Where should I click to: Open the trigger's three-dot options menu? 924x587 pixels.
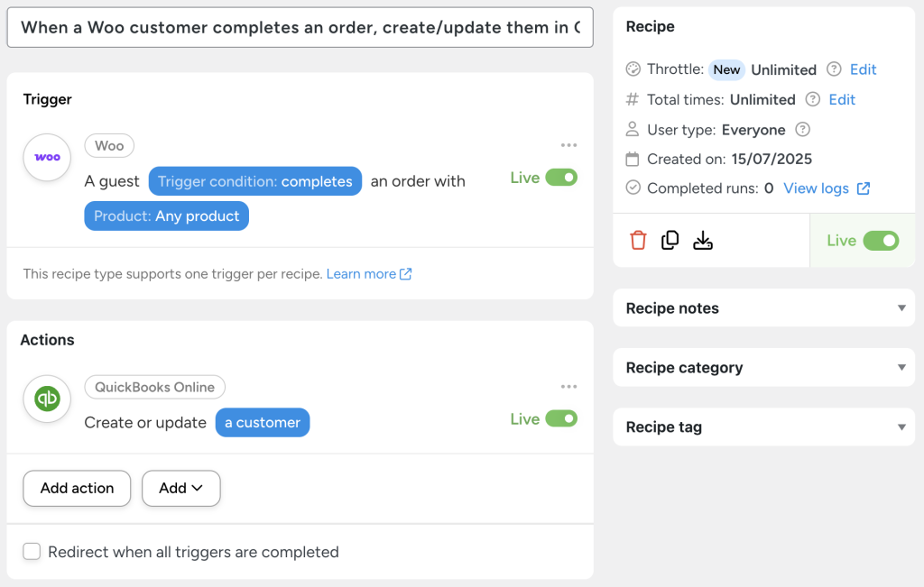click(568, 144)
